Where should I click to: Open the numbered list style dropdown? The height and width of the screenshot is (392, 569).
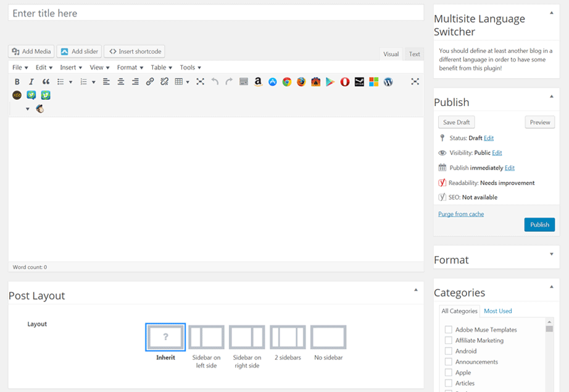[94, 82]
